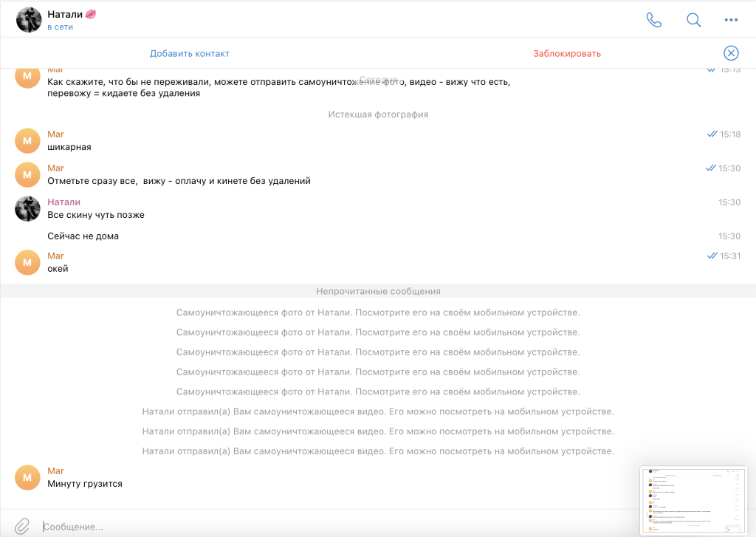Click sender name 'Mar' above 'окей'
This screenshot has height=537, width=756.
click(x=55, y=256)
